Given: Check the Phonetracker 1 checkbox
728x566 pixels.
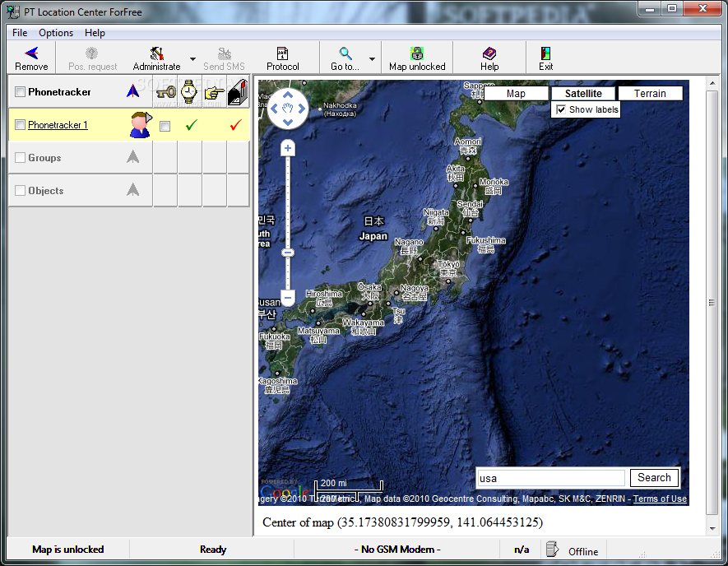Looking at the screenshot, I should pos(21,124).
